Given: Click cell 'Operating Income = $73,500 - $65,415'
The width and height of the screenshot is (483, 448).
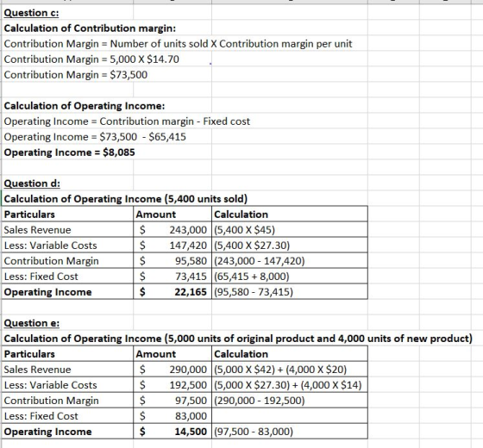Looking at the screenshot, I should coord(95,137).
